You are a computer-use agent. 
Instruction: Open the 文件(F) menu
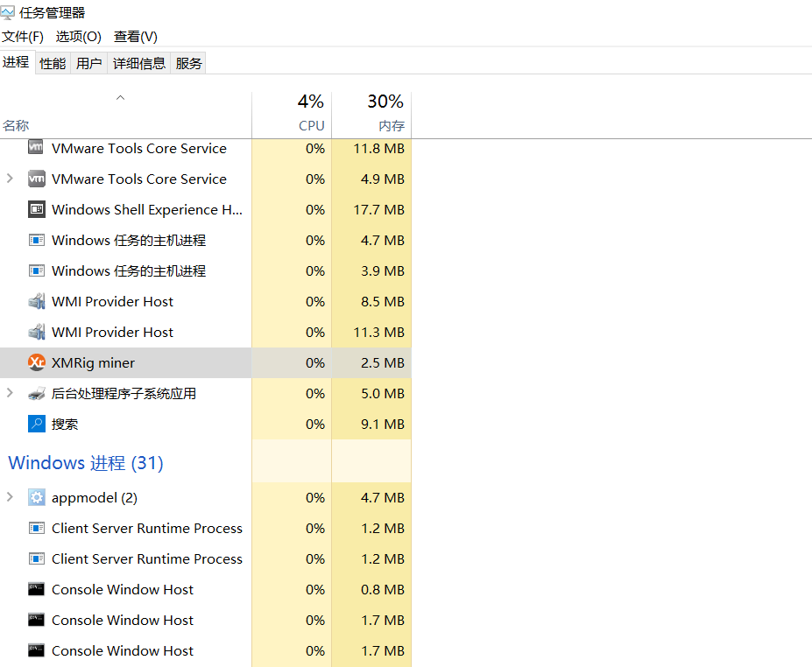coord(23,37)
